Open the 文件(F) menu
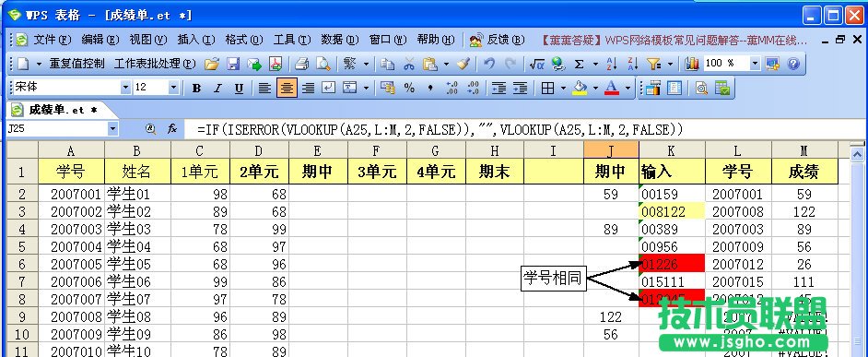Image resolution: width=868 pixels, height=357 pixels. pyautogui.click(x=53, y=40)
